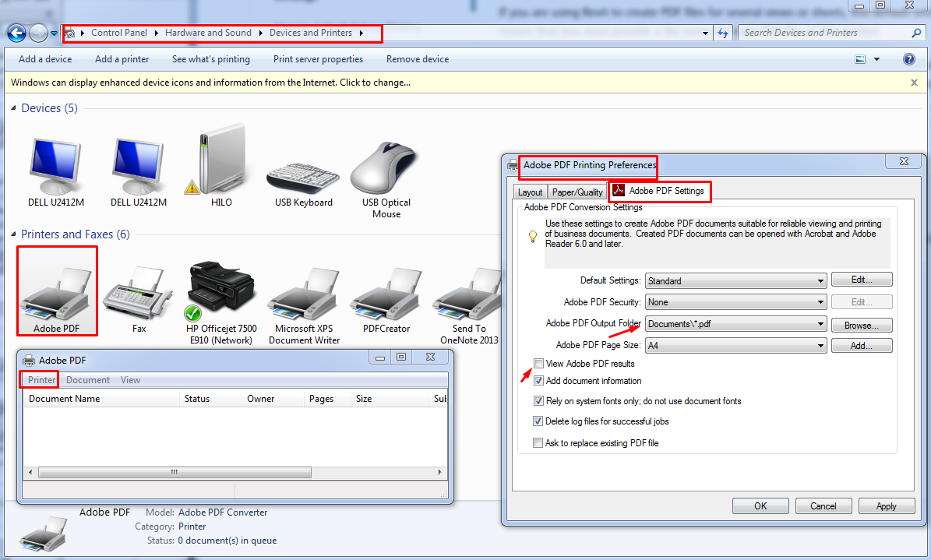Select the Adobe PDF printer icon
The image size is (931, 560).
coord(56,294)
